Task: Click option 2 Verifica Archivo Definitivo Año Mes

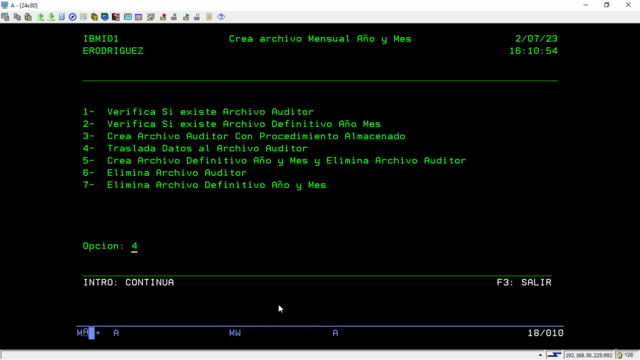Action: click(x=231, y=124)
